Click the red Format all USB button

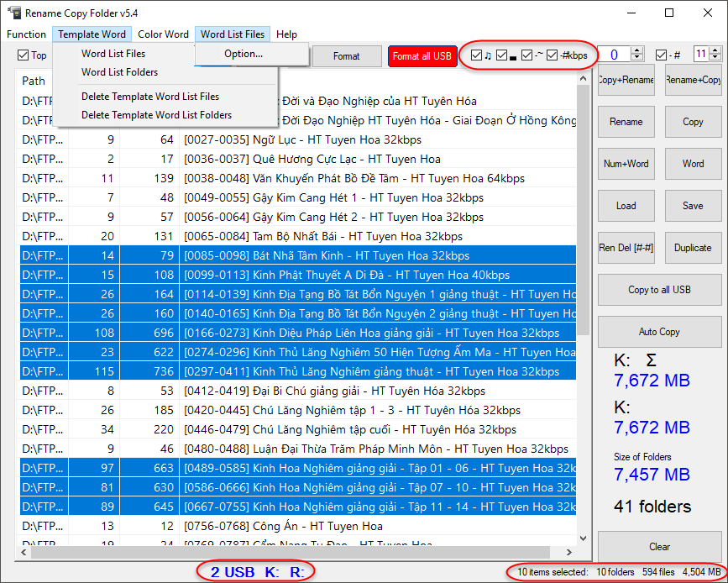pos(422,56)
